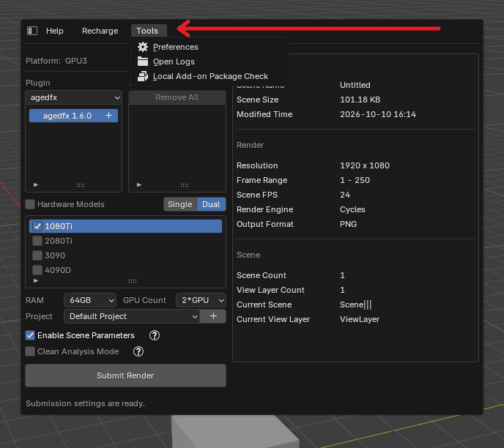Enable Clean Analysis Mode checkbox
This screenshot has height=448, width=504.
click(x=30, y=351)
